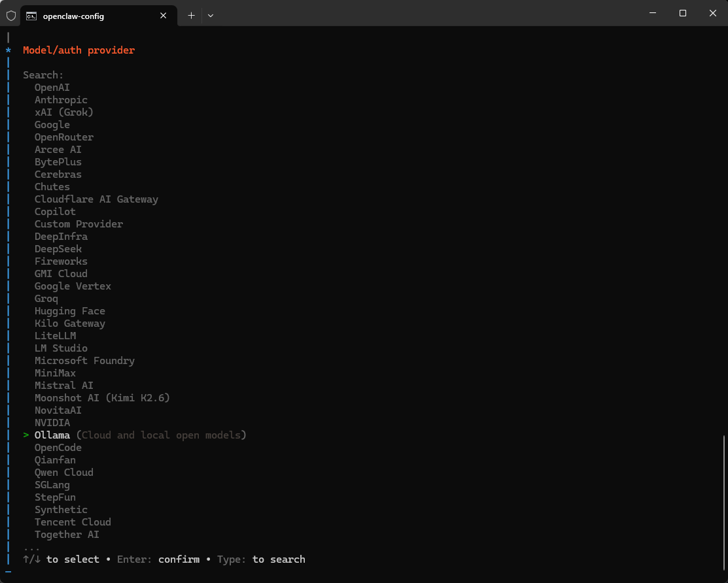Close the terminal window
This screenshot has height=583, width=728.
coord(713,13)
